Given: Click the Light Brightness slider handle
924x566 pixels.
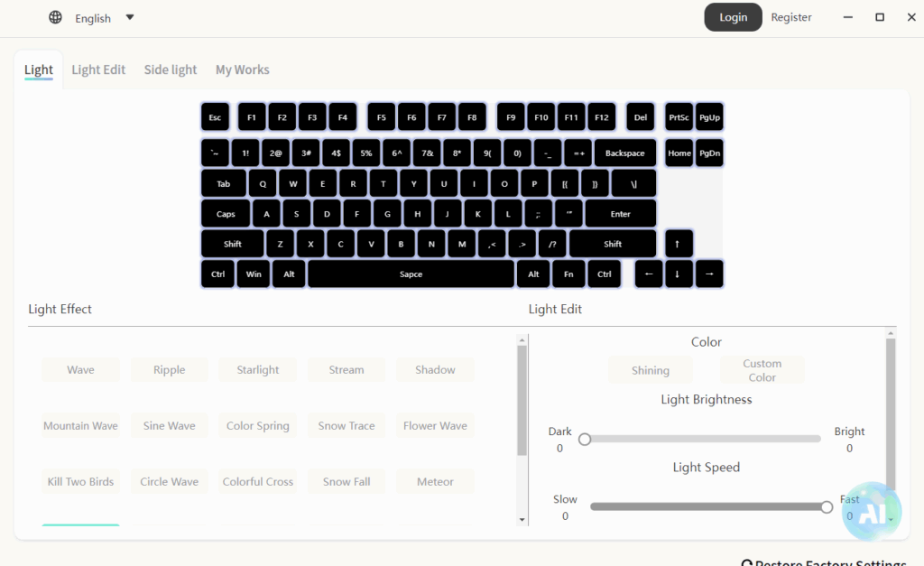Looking at the screenshot, I should tap(585, 440).
